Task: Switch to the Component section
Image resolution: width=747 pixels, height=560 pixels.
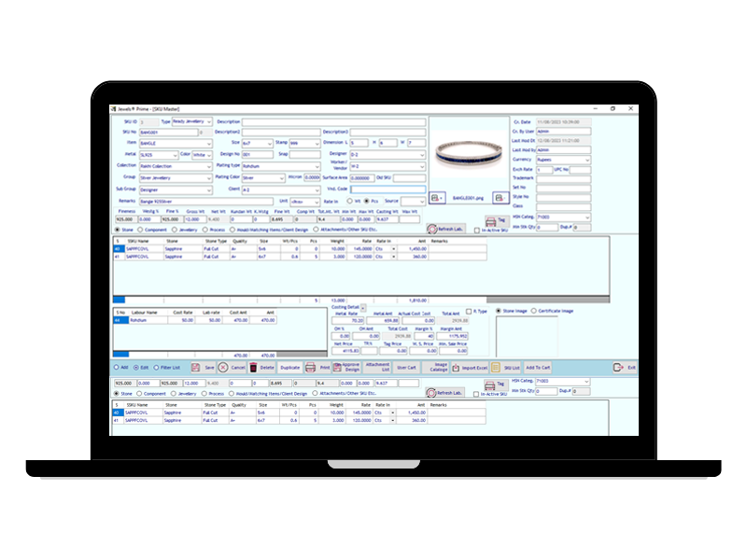Action: pyautogui.click(x=141, y=229)
